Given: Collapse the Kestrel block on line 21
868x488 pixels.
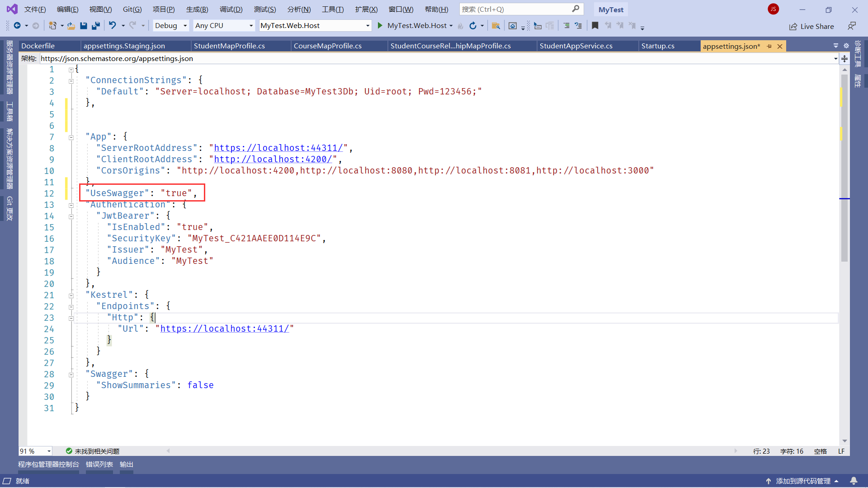Looking at the screenshot, I should (71, 296).
